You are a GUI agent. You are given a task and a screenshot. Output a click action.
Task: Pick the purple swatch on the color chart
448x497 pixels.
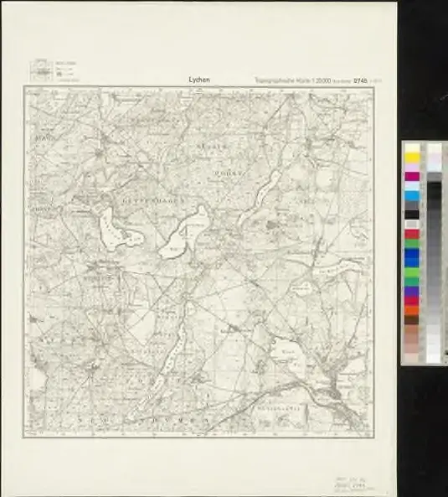point(412,291)
